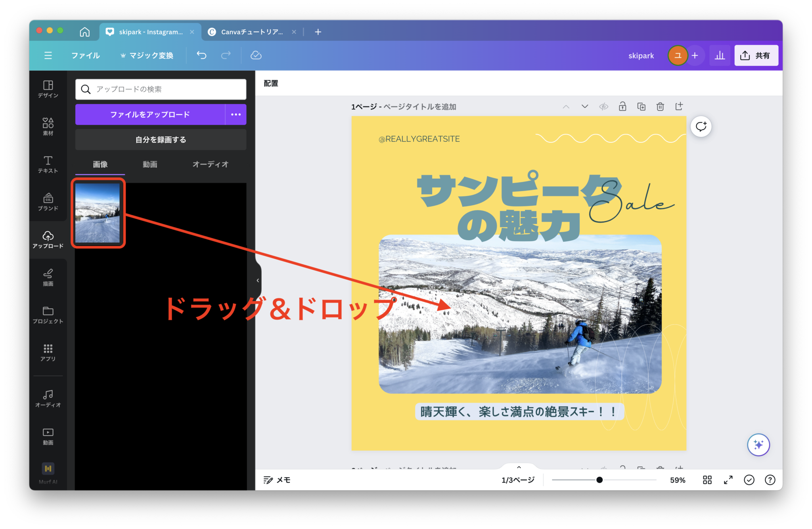Viewport: 812px width, 529px height.
Task: Lock page 1
Action: click(x=622, y=106)
